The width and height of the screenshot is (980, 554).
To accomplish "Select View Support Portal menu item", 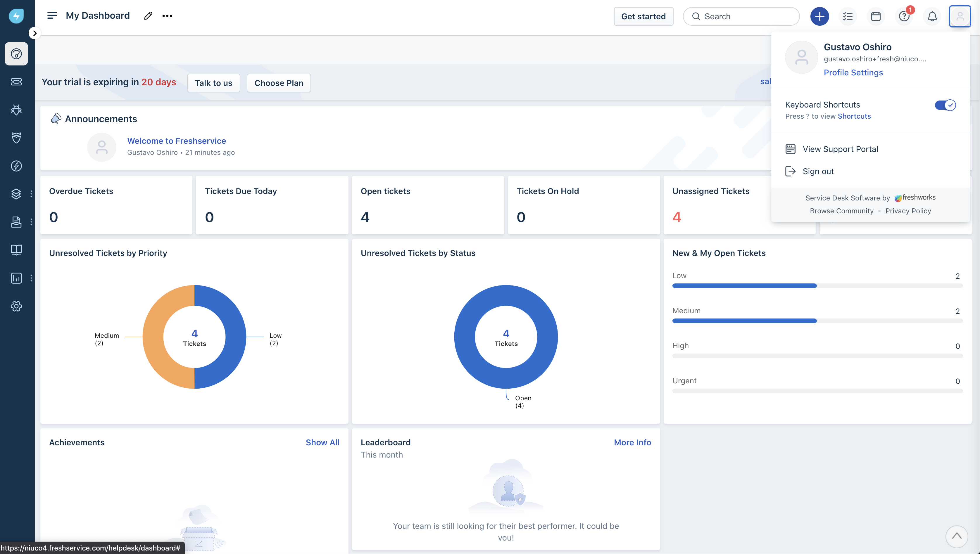I will coord(840,149).
